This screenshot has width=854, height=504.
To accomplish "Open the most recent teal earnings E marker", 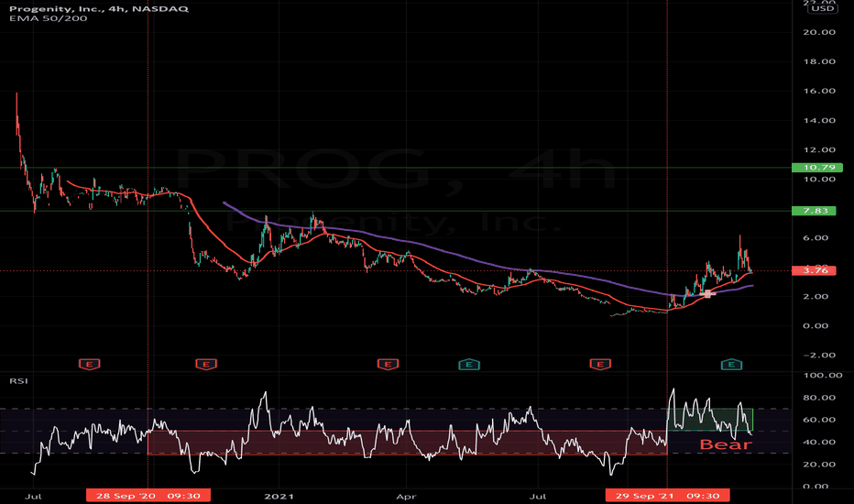I will 731,364.
